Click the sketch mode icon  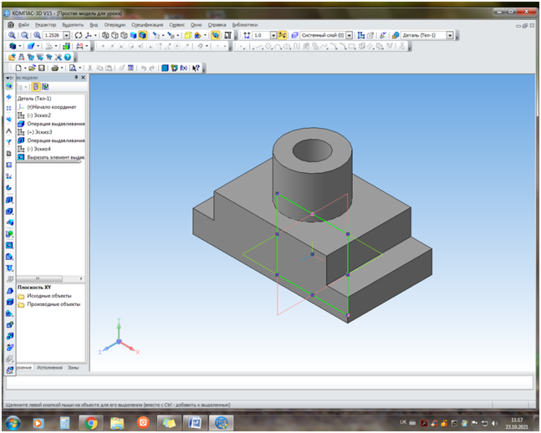(x=361, y=35)
